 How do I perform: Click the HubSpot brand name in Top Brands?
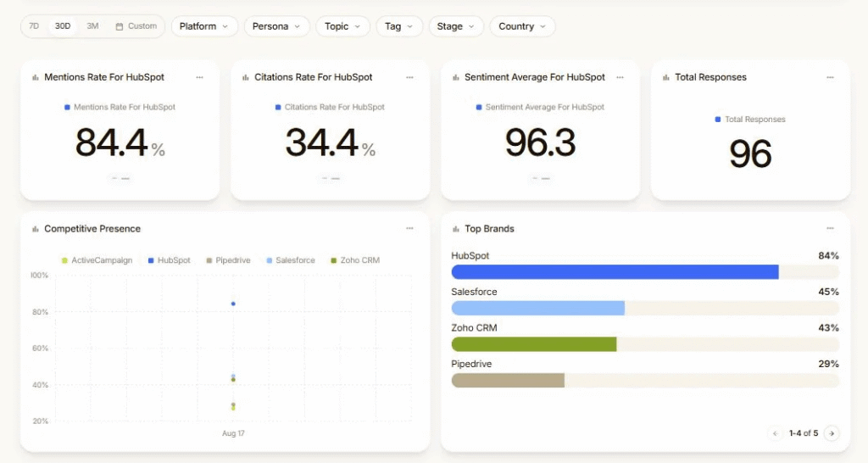click(470, 255)
